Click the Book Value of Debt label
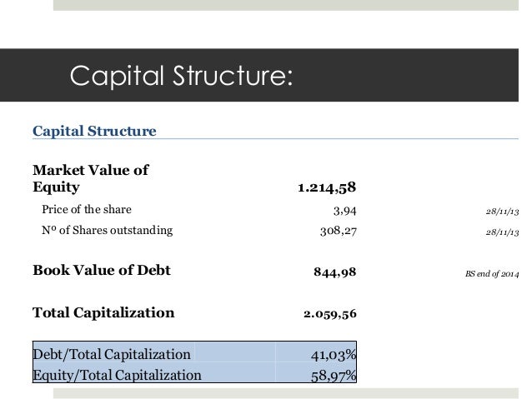The image size is (532, 399). [102, 270]
